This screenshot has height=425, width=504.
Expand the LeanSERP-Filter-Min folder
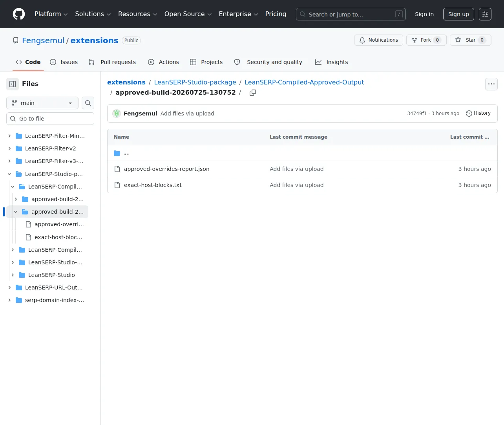(x=9, y=136)
